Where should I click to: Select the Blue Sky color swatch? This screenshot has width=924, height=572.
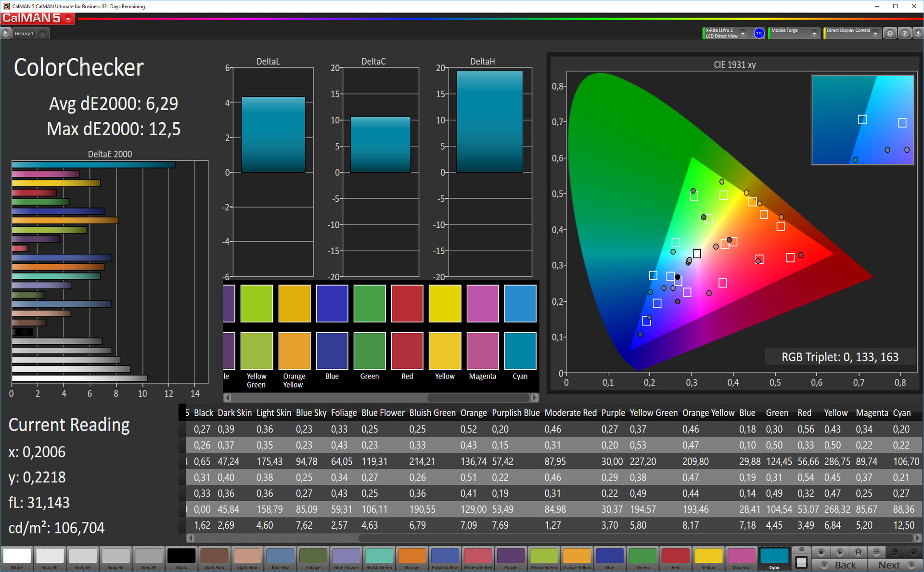point(280,558)
